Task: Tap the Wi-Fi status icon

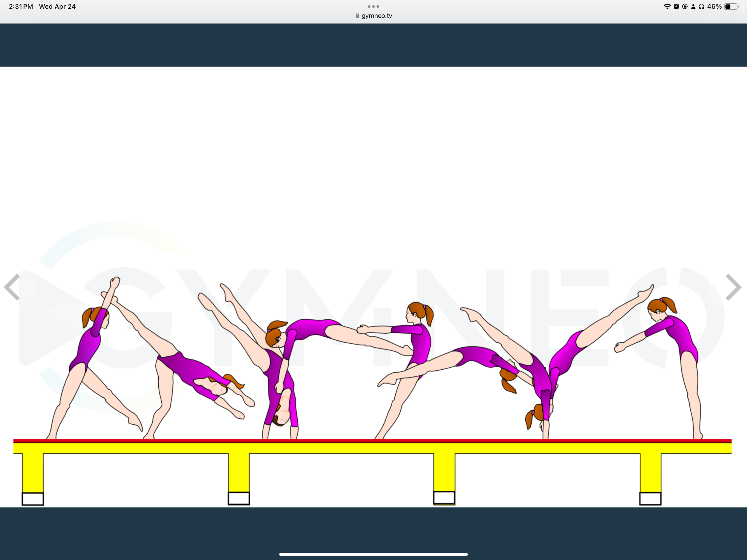Action: pyautogui.click(x=667, y=6)
